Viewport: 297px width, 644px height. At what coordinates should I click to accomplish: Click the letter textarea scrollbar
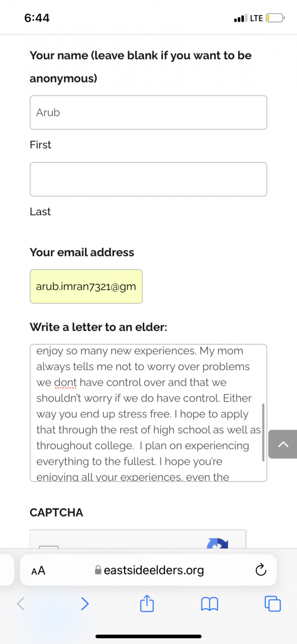click(x=263, y=432)
